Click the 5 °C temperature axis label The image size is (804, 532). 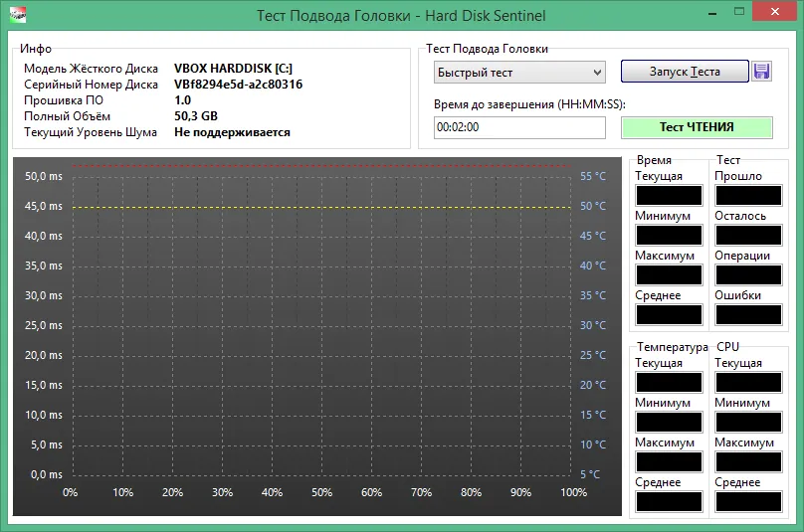point(590,474)
